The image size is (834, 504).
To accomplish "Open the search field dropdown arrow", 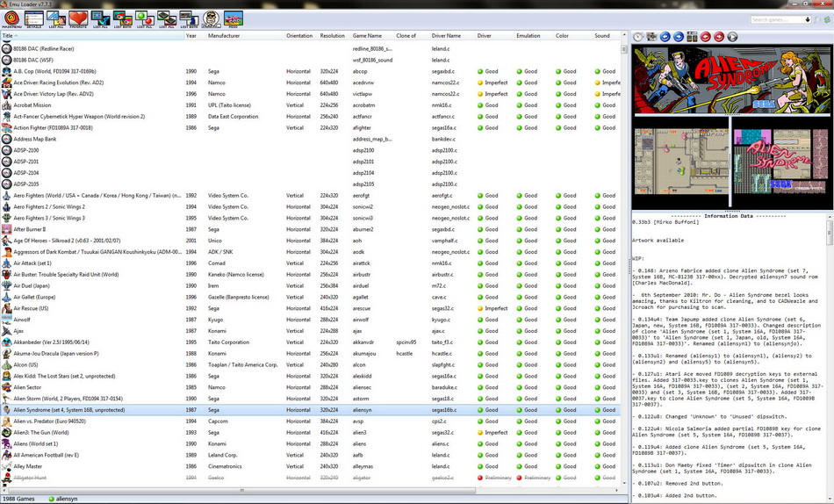I will [x=808, y=19].
